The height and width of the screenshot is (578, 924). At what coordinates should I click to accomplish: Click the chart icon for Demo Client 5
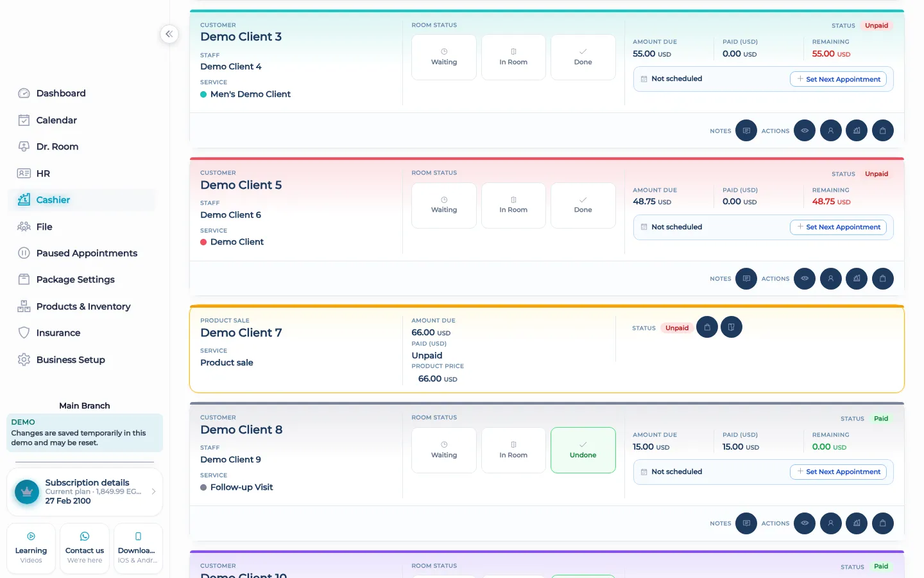pyautogui.click(x=857, y=279)
